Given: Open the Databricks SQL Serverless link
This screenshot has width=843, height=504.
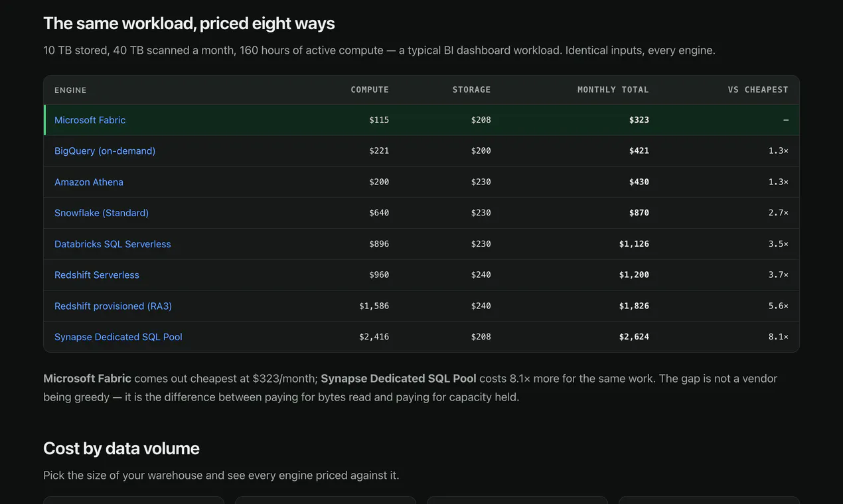Looking at the screenshot, I should [113, 244].
